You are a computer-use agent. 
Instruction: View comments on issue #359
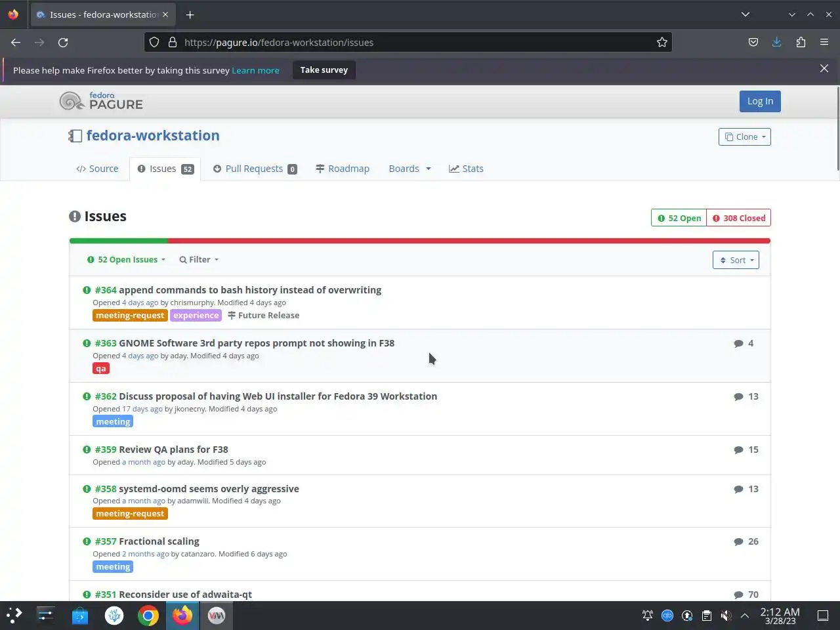(746, 450)
